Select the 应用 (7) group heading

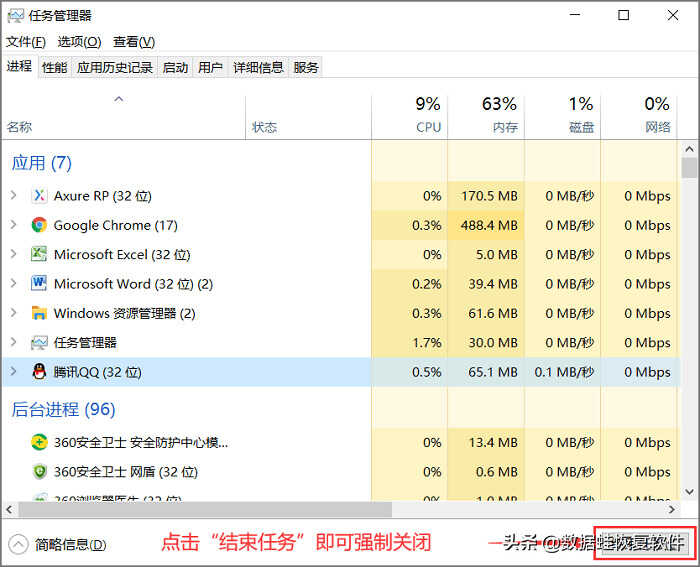pos(42,163)
